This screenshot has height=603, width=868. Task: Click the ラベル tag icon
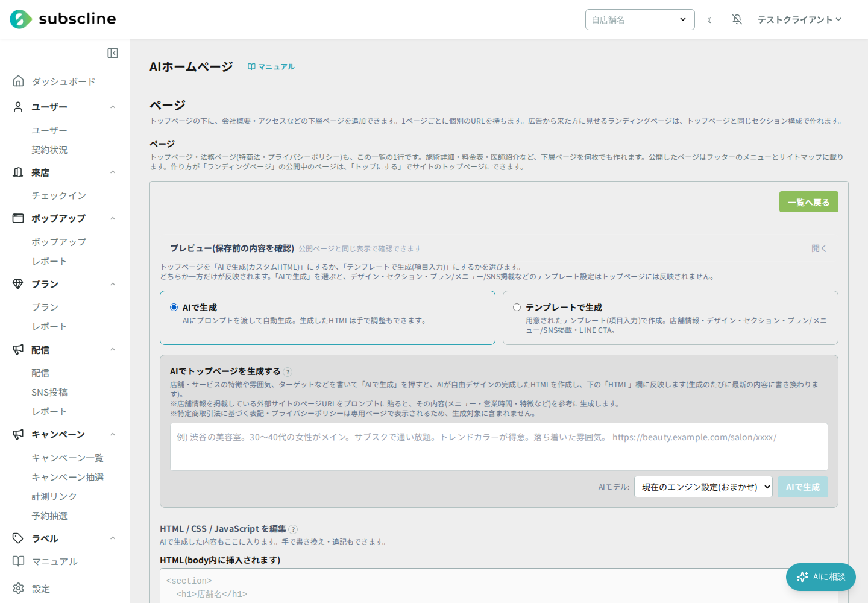(18, 538)
